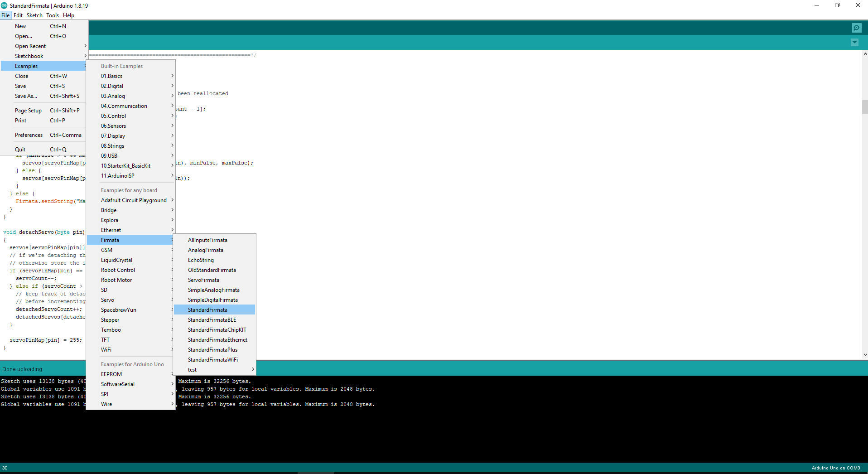Open the Serial Monitor icon
Viewport: 868px width, 474px height.
(x=856, y=28)
